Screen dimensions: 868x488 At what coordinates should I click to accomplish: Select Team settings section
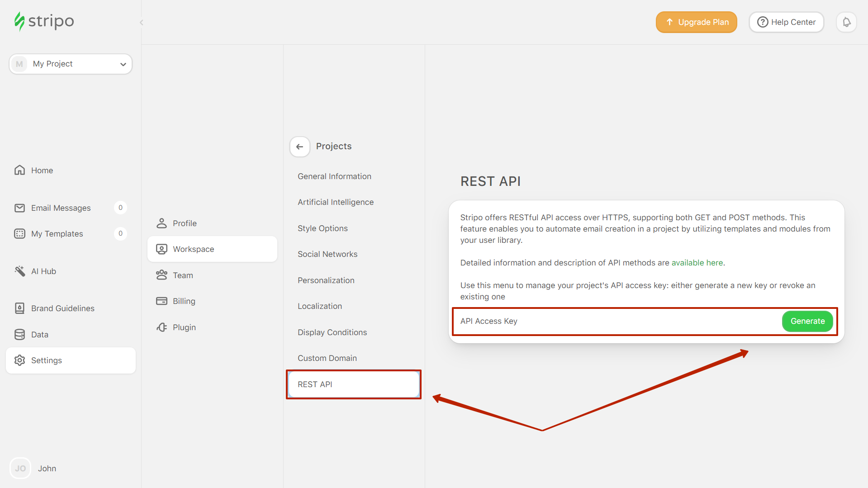(x=183, y=275)
